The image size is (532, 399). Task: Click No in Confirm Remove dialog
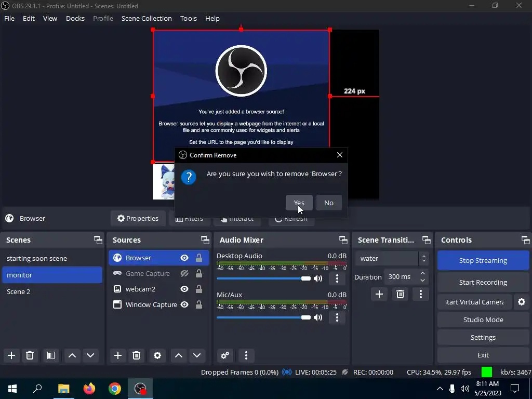[328, 203]
